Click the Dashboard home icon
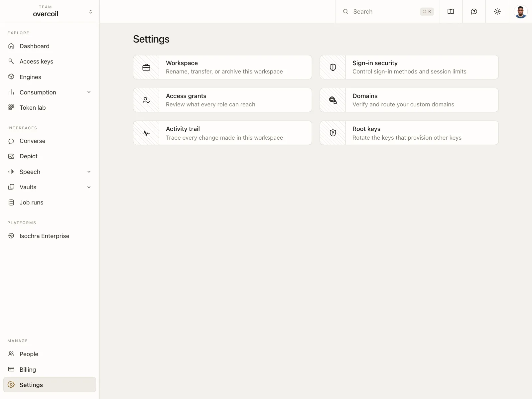This screenshot has height=399, width=532. 11,46
